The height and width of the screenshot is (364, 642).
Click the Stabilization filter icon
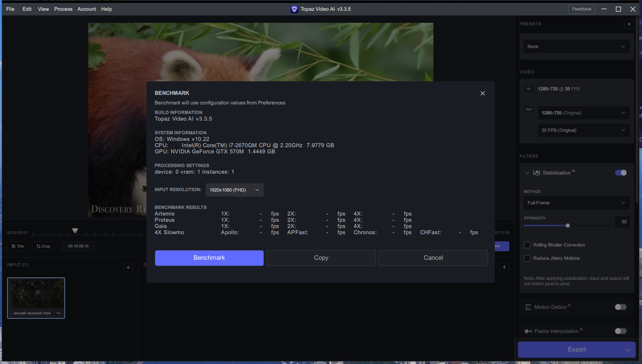536,172
